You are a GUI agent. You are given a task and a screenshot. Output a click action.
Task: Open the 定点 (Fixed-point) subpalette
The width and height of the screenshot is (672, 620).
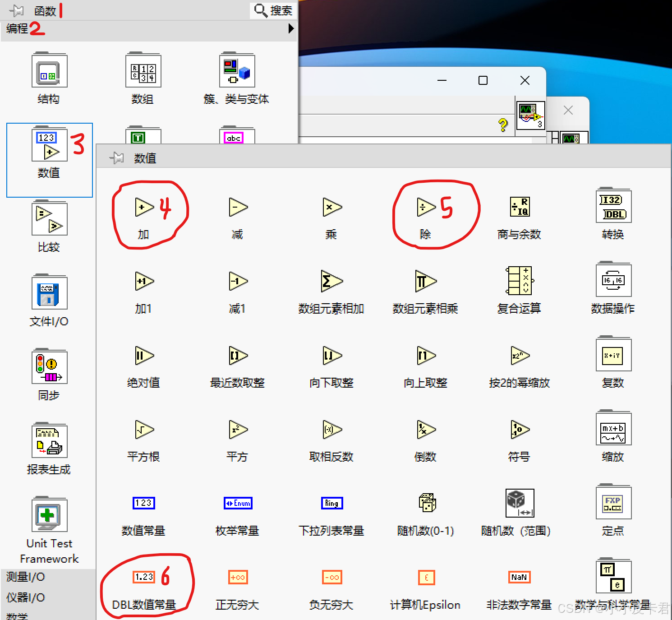613,502
